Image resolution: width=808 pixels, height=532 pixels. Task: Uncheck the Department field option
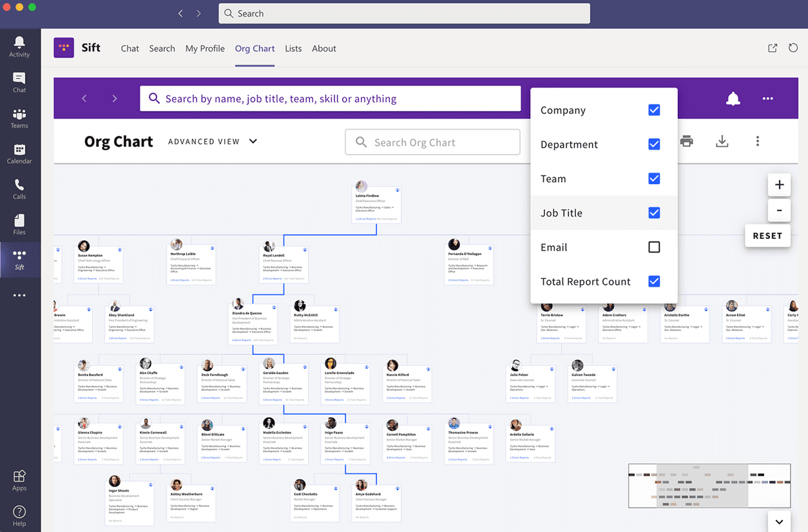point(654,144)
